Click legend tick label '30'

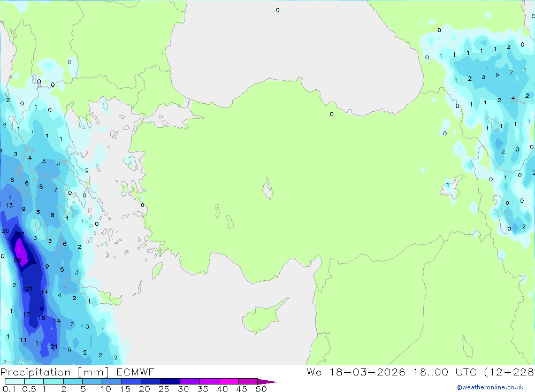[x=183, y=389]
